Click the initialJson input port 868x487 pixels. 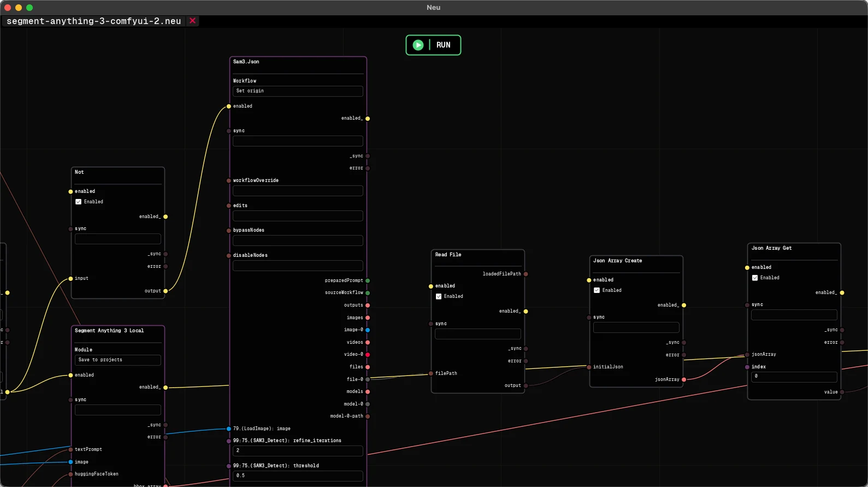tap(589, 367)
